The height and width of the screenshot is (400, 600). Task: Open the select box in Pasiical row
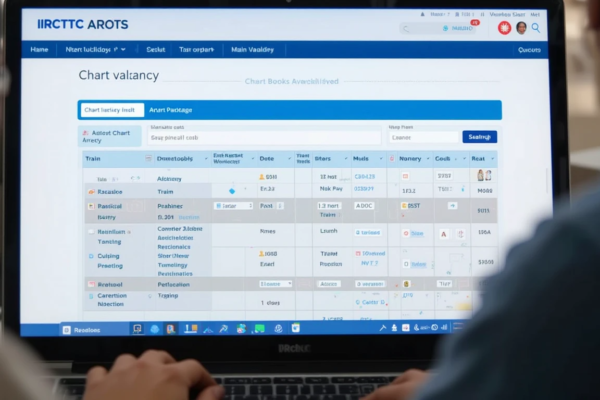(233, 206)
